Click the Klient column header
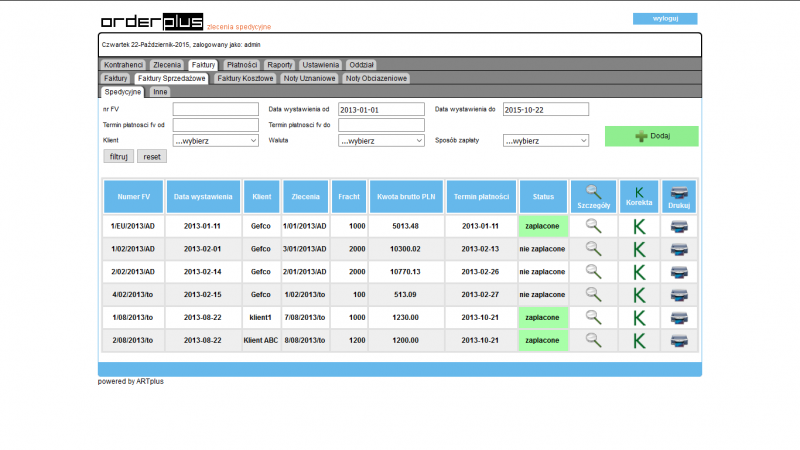Viewport: 800px width, 450px height. point(261,196)
